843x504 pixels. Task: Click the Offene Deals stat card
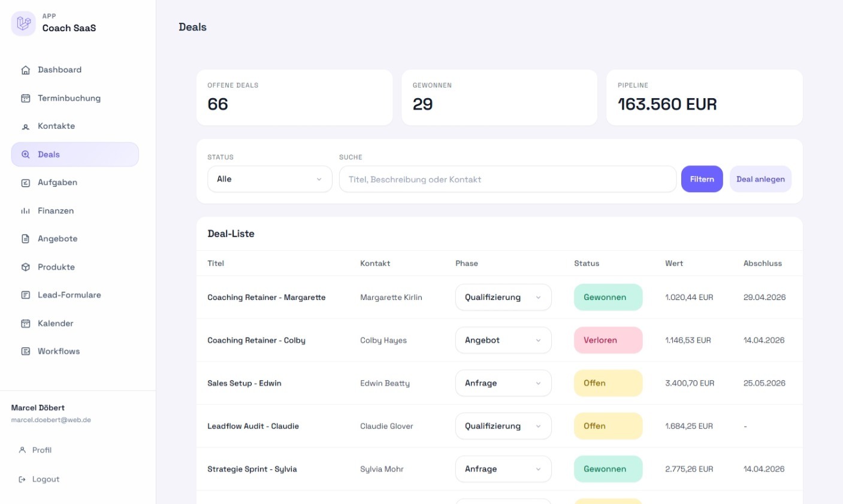click(x=294, y=98)
